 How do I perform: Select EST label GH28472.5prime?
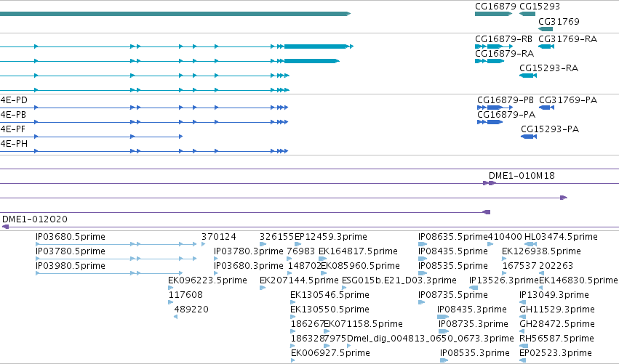pos(557,324)
